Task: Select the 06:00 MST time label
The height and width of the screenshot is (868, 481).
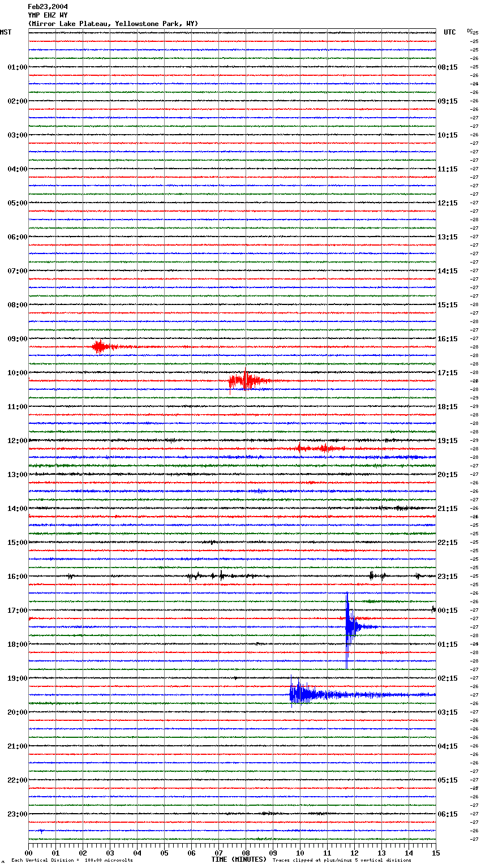Action: tap(18, 237)
